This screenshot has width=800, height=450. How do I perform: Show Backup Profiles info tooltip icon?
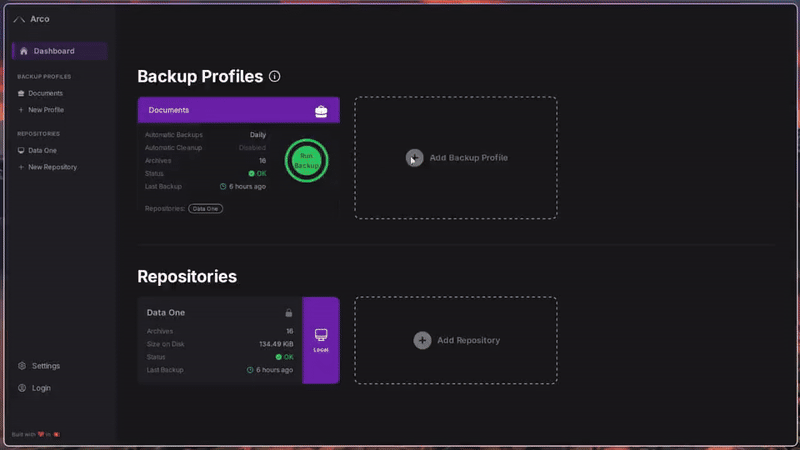point(274,77)
